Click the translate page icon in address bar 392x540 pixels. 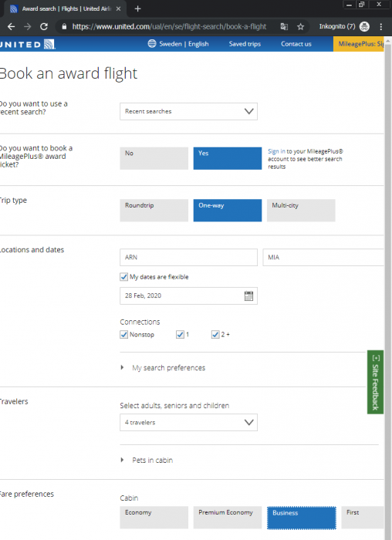pyautogui.click(x=284, y=26)
